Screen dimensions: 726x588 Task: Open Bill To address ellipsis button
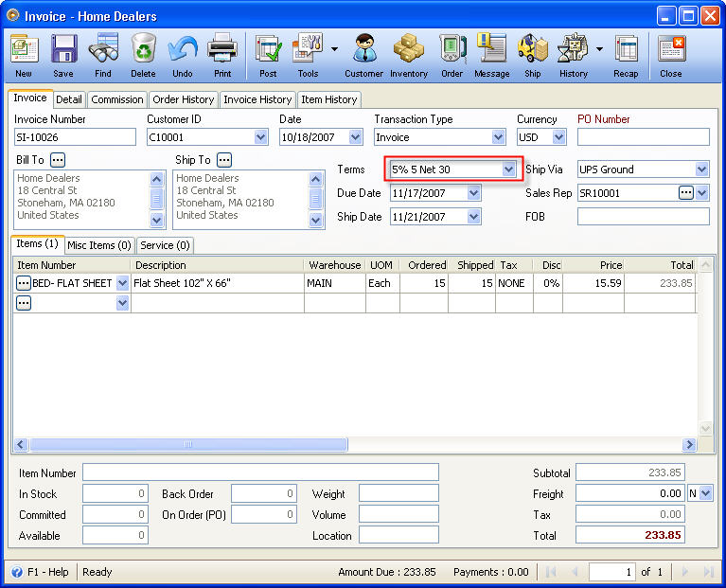[x=58, y=160]
